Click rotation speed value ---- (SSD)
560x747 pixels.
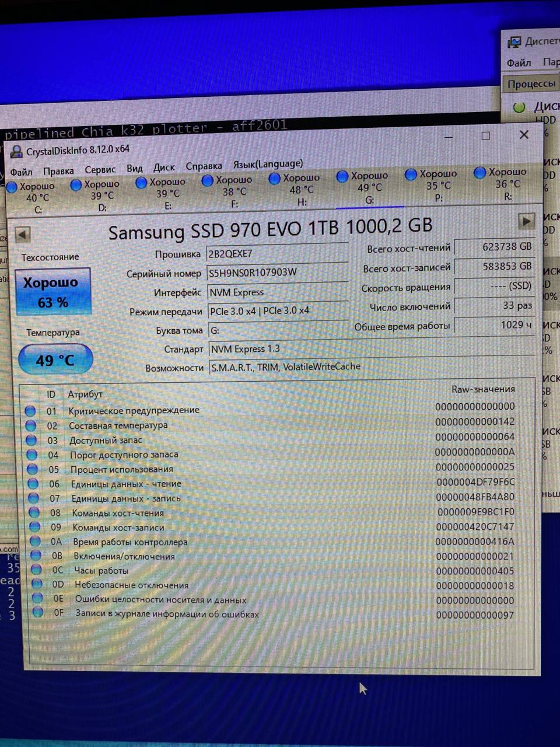tap(495, 285)
